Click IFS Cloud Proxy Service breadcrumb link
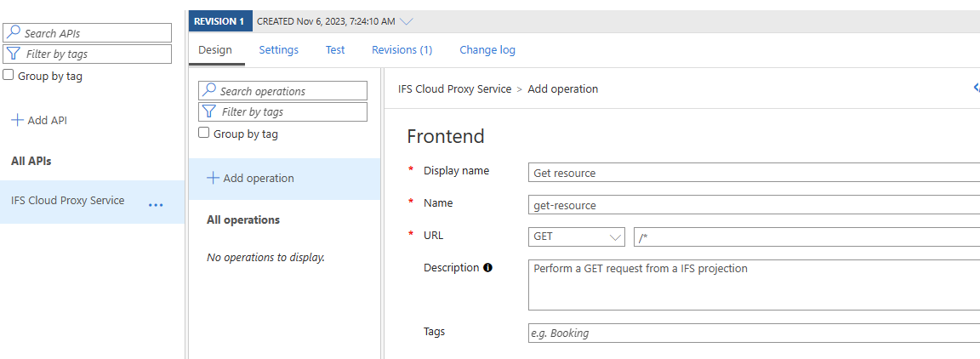 (x=454, y=89)
